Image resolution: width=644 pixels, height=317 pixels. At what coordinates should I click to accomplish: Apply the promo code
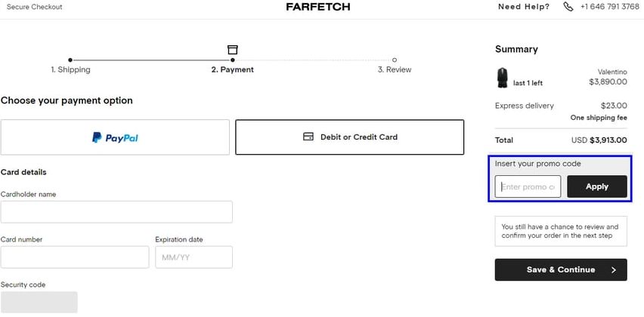coord(597,186)
